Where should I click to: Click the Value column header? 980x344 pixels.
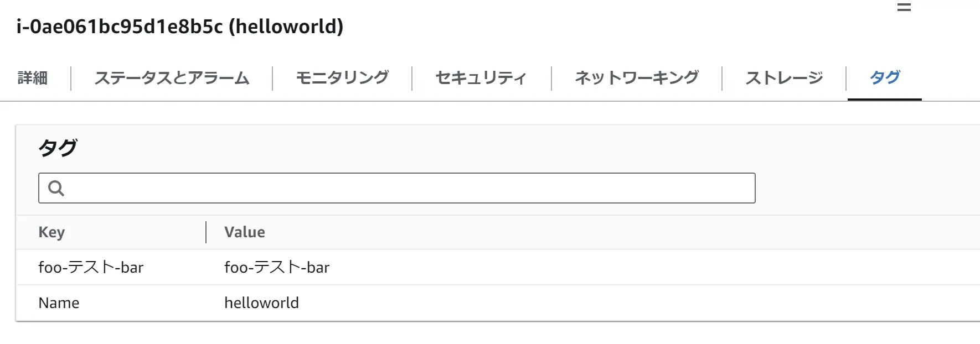click(x=245, y=232)
